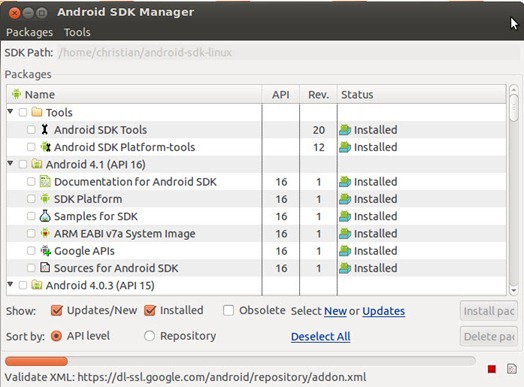Check the Google APIs checkbox

[x=31, y=251]
